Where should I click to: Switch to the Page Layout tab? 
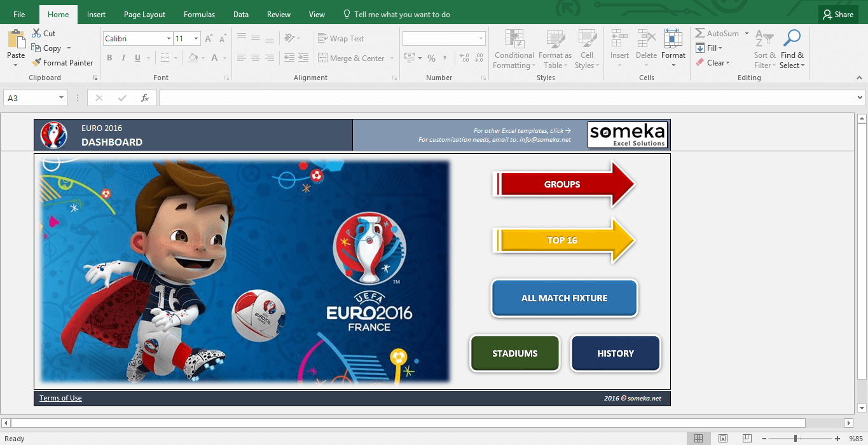pyautogui.click(x=144, y=14)
